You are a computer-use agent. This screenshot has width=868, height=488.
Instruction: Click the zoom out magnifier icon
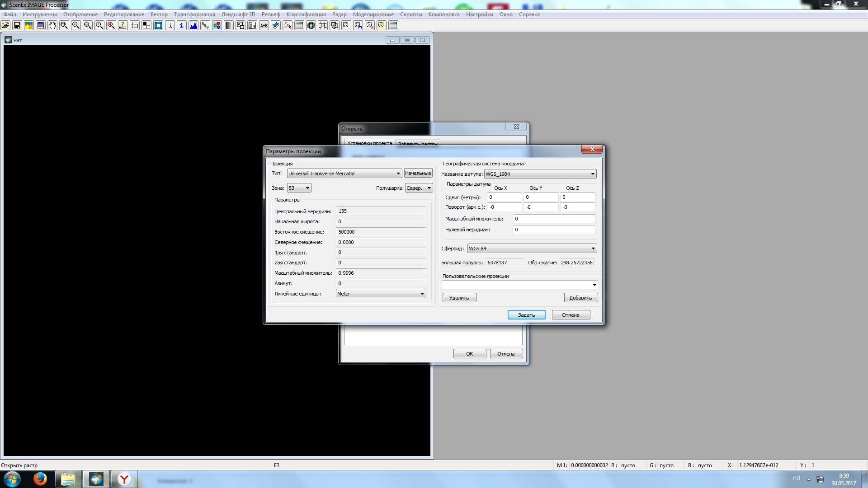click(x=88, y=25)
